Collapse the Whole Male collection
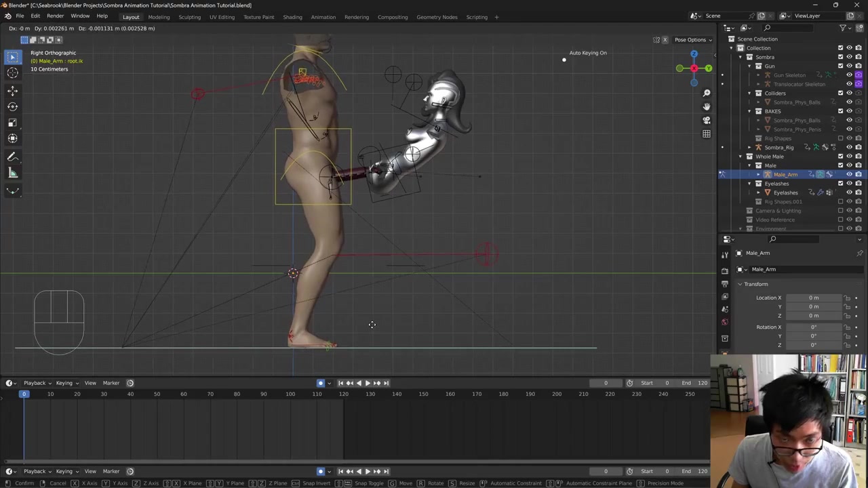 741,157
